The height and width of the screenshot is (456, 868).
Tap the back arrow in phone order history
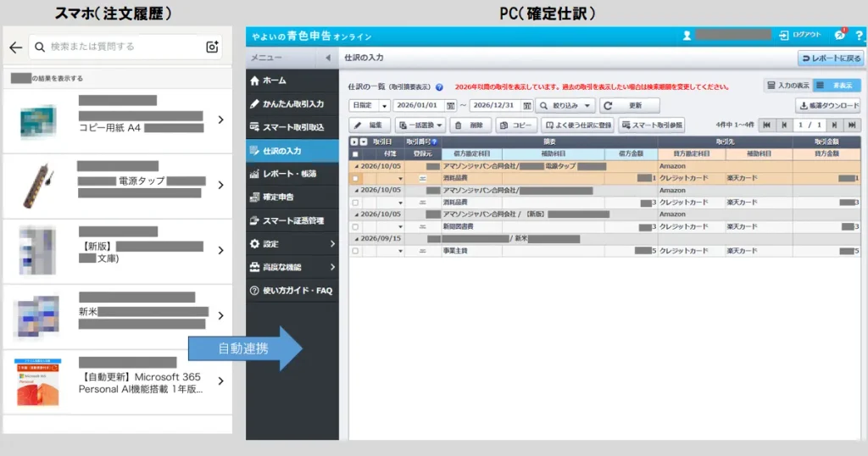click(x=15, y=47)
